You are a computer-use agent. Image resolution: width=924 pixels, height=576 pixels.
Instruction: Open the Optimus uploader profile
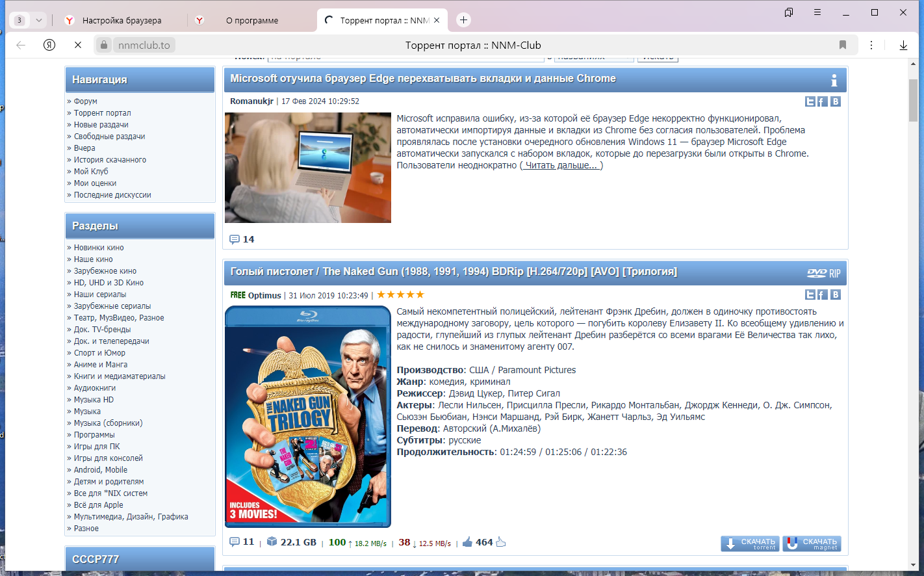[x=264, y=295]
